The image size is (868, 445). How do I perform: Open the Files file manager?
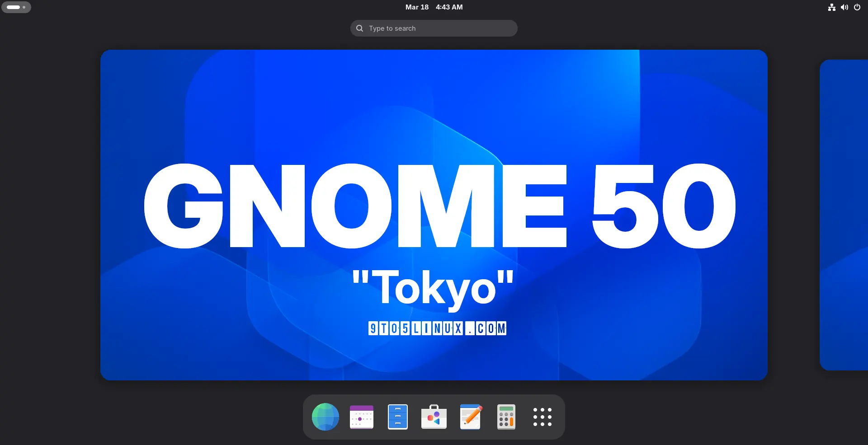pyautogui.click(x=397, y=417)
